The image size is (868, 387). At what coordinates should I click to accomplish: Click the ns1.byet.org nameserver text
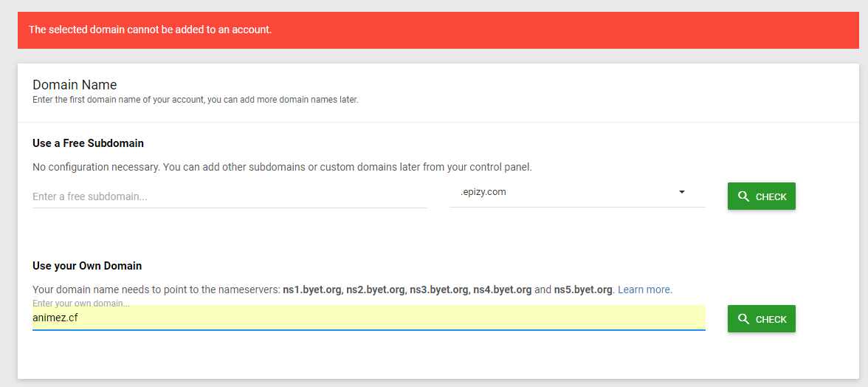point(313,290)
